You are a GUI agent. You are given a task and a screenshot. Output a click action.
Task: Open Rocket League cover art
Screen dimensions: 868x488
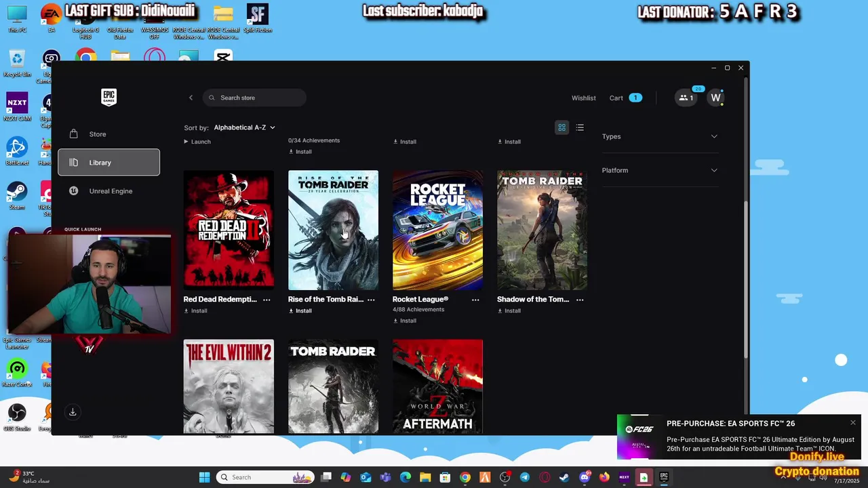(x=437, y=230)
